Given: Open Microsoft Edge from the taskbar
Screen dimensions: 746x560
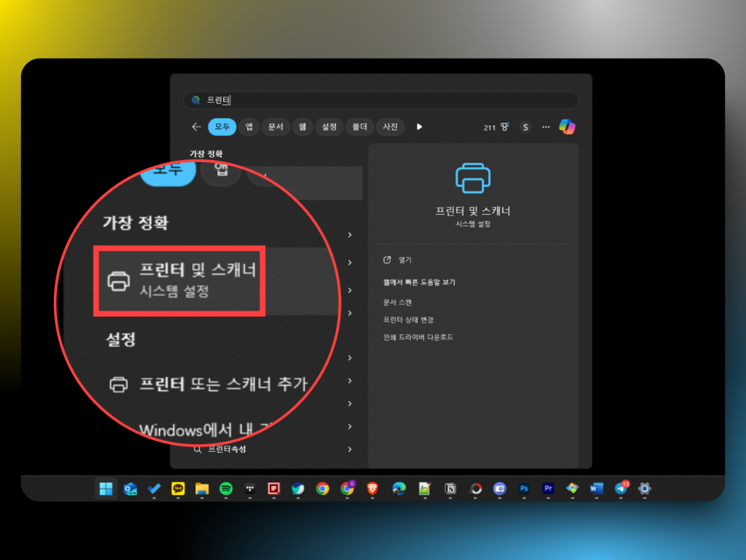Looking at the screenshot, I should (398, 489).
